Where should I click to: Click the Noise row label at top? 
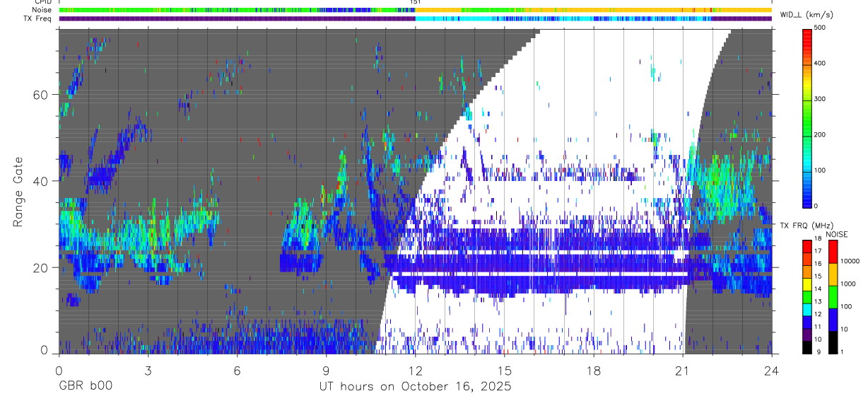tap(41, 10)
